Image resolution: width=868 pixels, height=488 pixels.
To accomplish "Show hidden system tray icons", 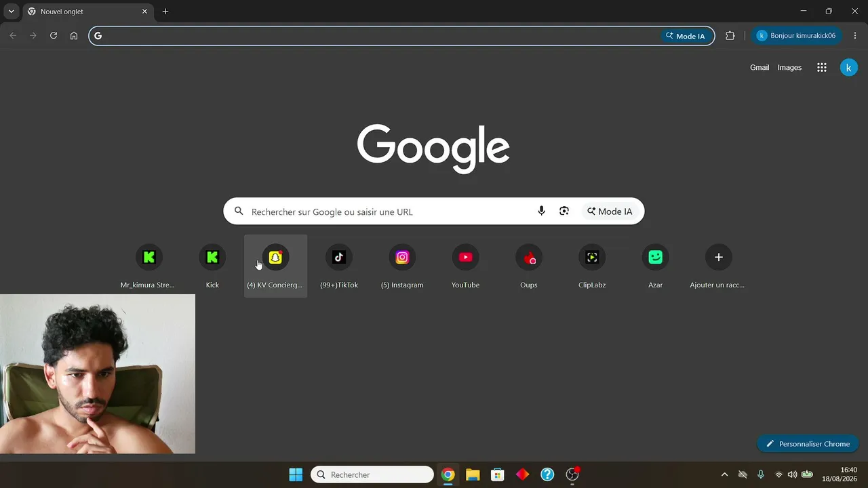I will pyautogui.click(x=724, y=474).
